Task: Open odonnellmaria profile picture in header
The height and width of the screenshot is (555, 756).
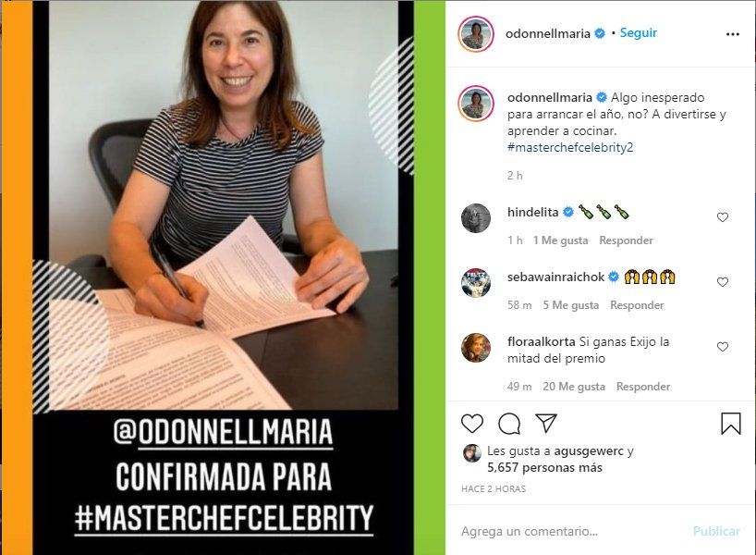Action: click(476, 34)
